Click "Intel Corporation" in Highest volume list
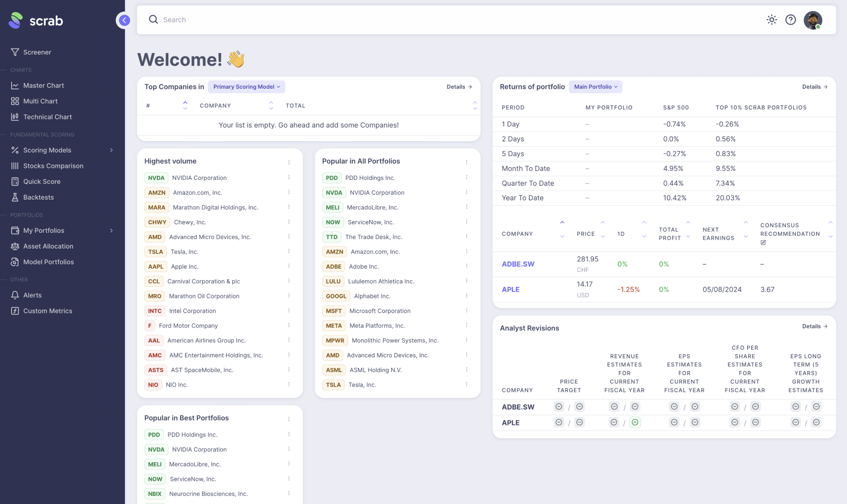Image resolution: width=847 pixels, height=504 pixels. (193, 311)
